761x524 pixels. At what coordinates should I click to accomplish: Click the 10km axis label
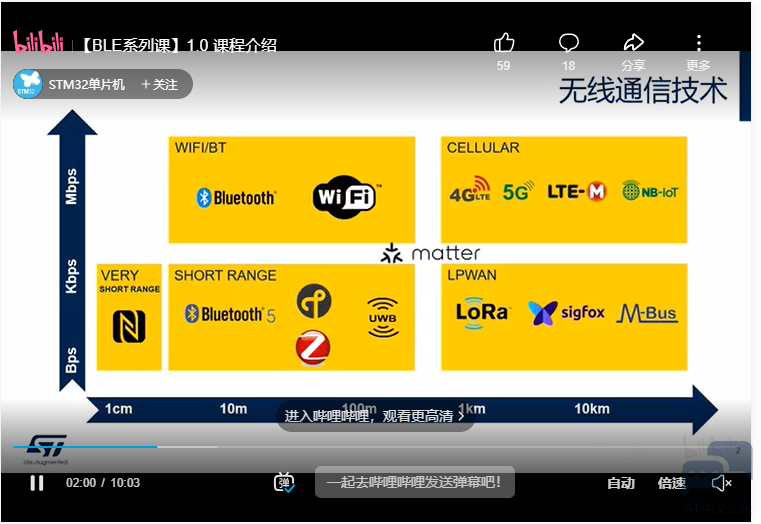tap(592, 409)
